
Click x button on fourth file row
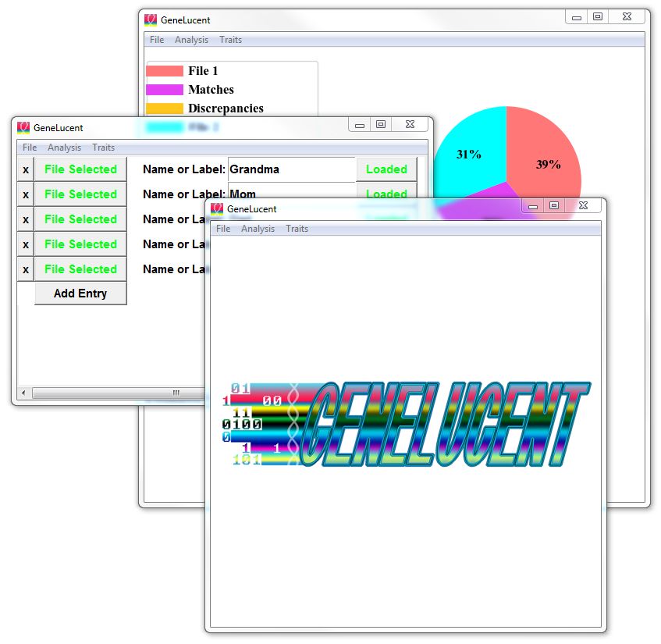coord(26,244)
